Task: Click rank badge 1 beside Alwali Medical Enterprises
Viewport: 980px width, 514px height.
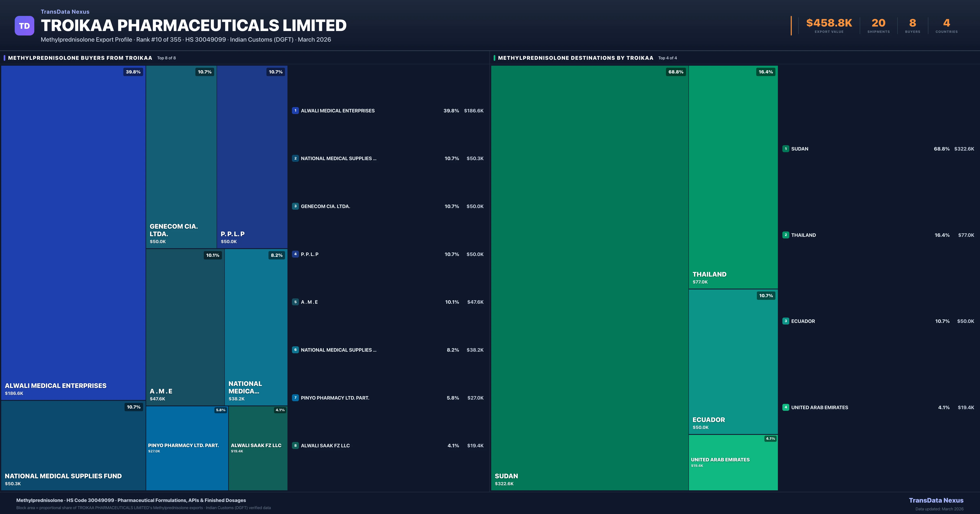Action: [295, 111]
